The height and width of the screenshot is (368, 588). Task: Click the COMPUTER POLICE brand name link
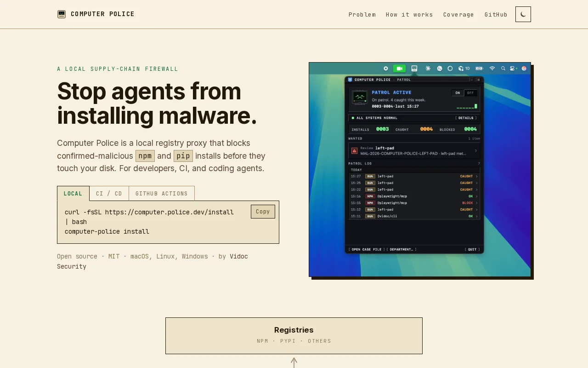(102, 14)
